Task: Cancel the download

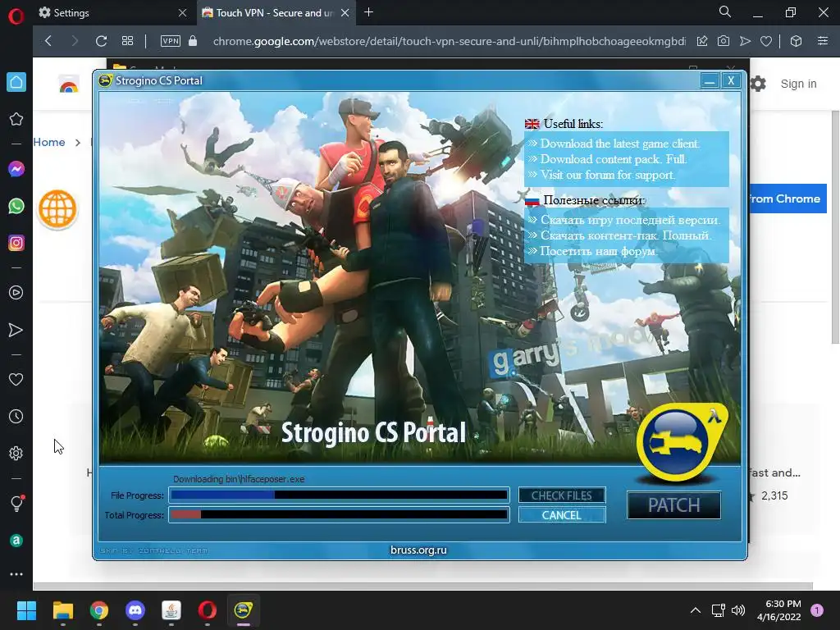Action: (x=561, y=515)
